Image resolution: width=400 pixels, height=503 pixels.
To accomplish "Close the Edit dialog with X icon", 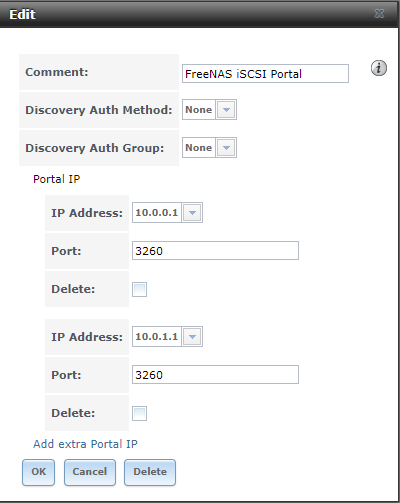I will click(x=379, y=14).
